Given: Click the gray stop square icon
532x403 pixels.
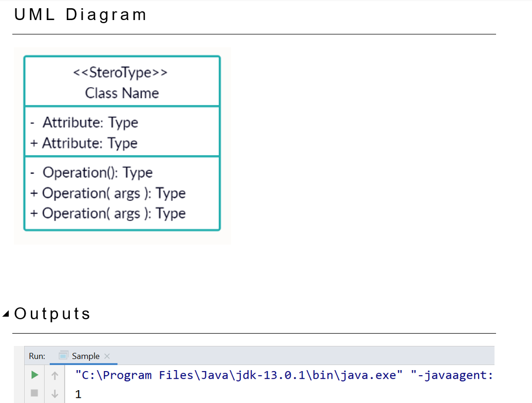Looking at the screenshot, I should coord(34,394).
